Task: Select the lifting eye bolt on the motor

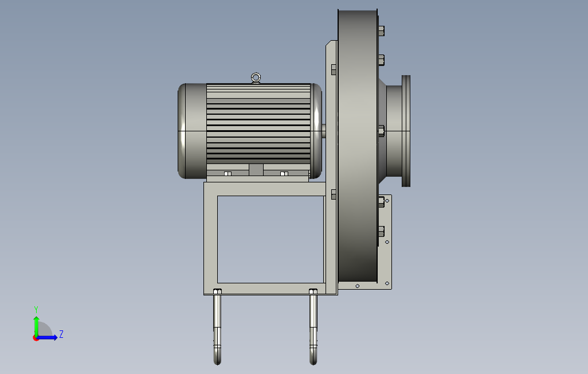Action: click(x=256, y=78)
